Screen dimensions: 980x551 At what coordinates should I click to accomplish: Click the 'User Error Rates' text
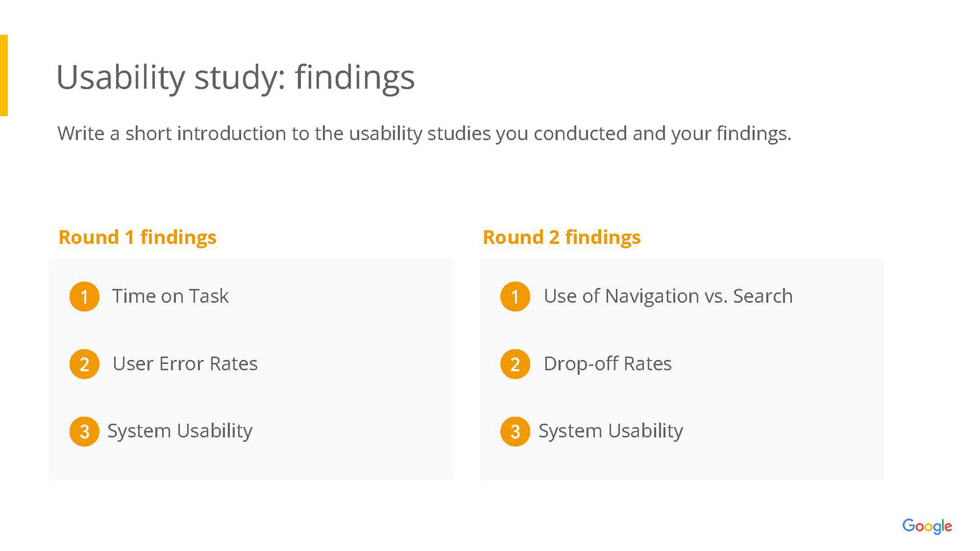(185, 364)
